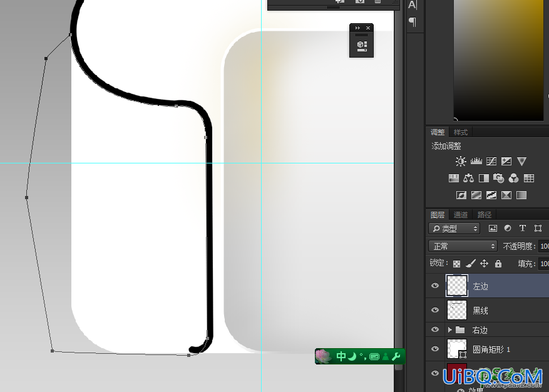Toggle lock transparent pixels
The width and height of the screenshot is (549, 392).
[x=456, y=264]
